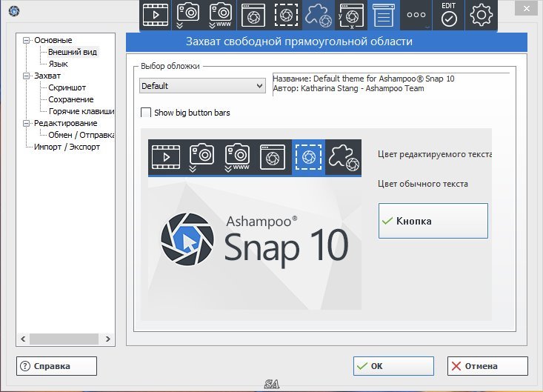543x392 pixels.
Task: Click the tree horizontal scrollbar thumb
Action: [x=64, y=339]
